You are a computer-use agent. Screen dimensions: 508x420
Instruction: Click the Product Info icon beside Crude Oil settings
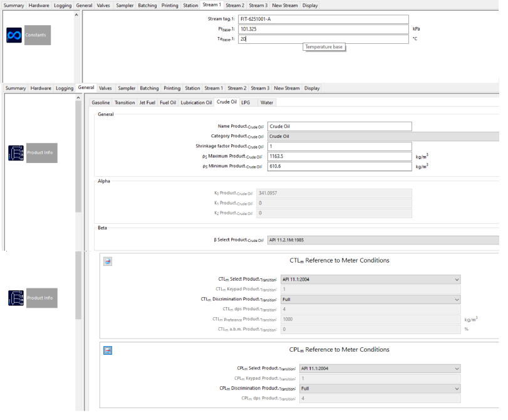[x=16, y=153]
